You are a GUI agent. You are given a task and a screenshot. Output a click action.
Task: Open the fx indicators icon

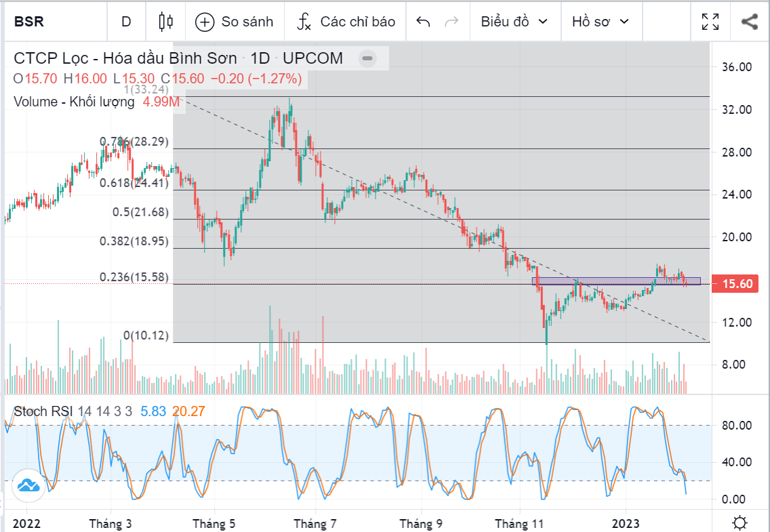pos(304,22)
